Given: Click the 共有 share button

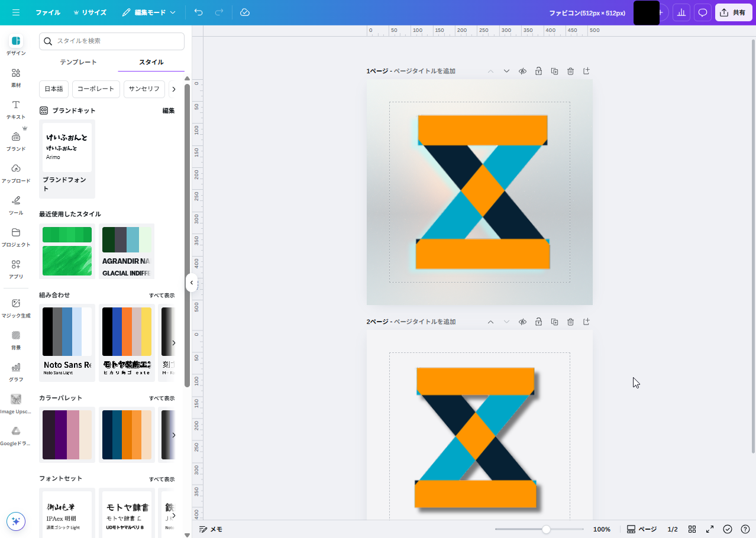Looking at the screenshot, I should [733, 12].
